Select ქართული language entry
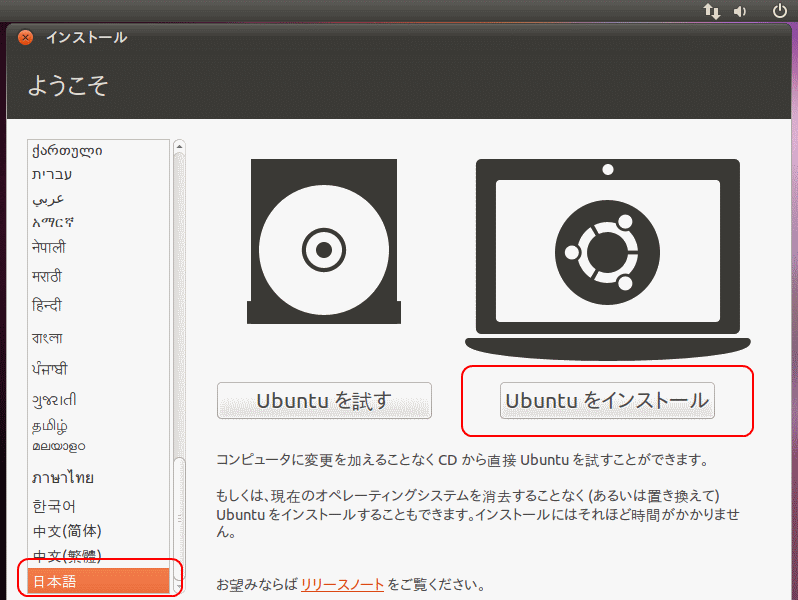The image size is (798, 600). click(x=98, y=151)
